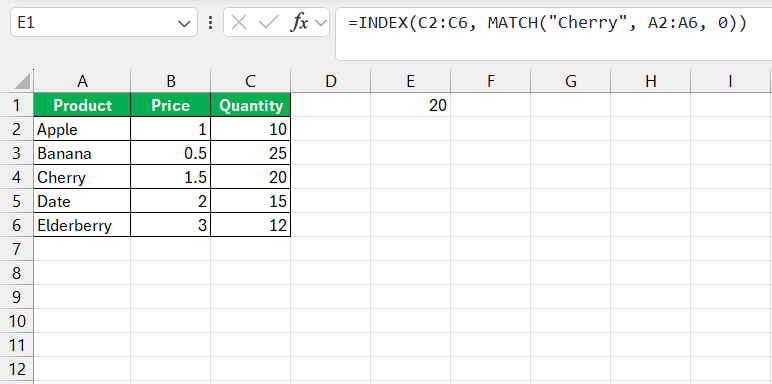Expand the Name Box dropdown arrow
The width and height of the screenshot is (772, 384).
(x=184, y=23)
